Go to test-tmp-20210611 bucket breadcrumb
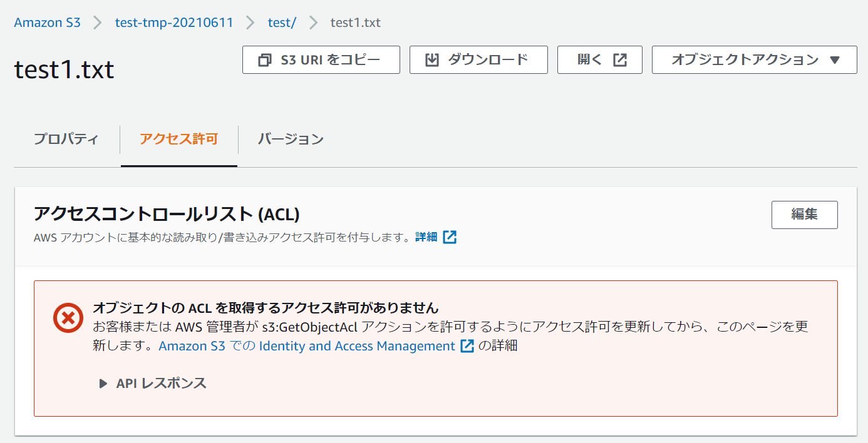Viewport: 868px width, 443px height. click(174, 23)
